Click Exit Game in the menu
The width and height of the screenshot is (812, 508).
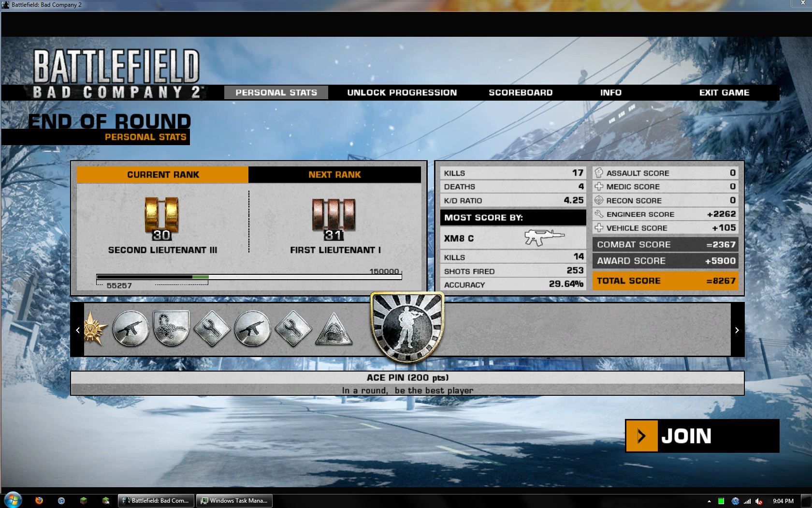[724, 92]
